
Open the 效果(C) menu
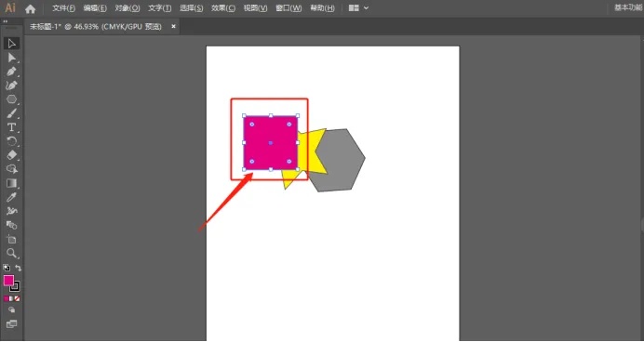click(x=223, y=8)
